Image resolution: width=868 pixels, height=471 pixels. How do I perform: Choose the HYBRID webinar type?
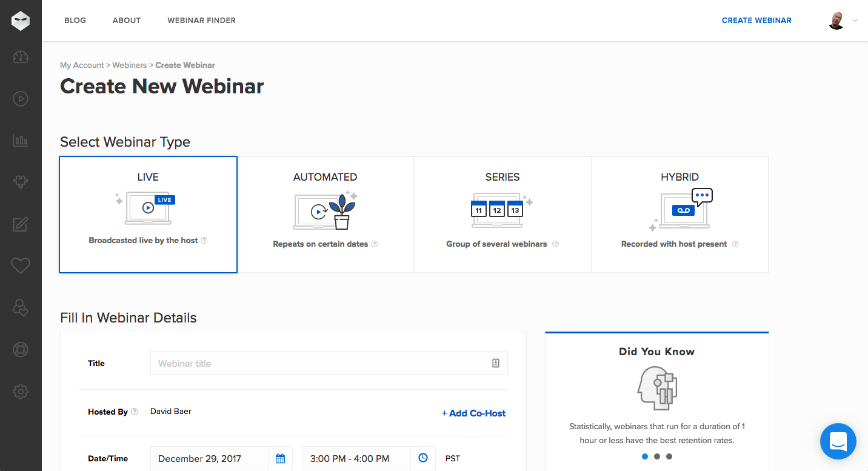(x=679, y=215)
